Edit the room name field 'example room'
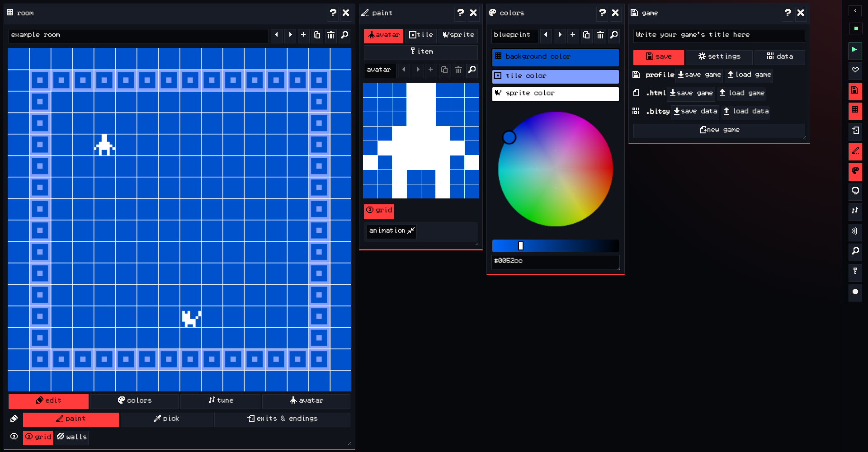Screen dimensions: 868x452 tap(138, 35)
